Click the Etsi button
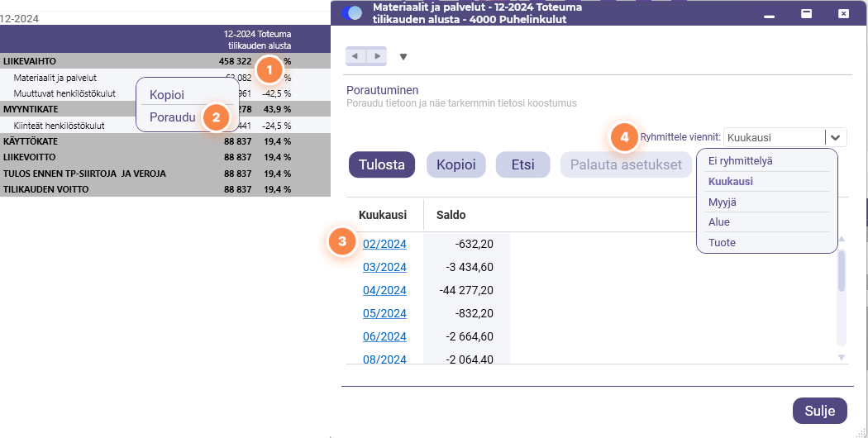 click(522, 164)
